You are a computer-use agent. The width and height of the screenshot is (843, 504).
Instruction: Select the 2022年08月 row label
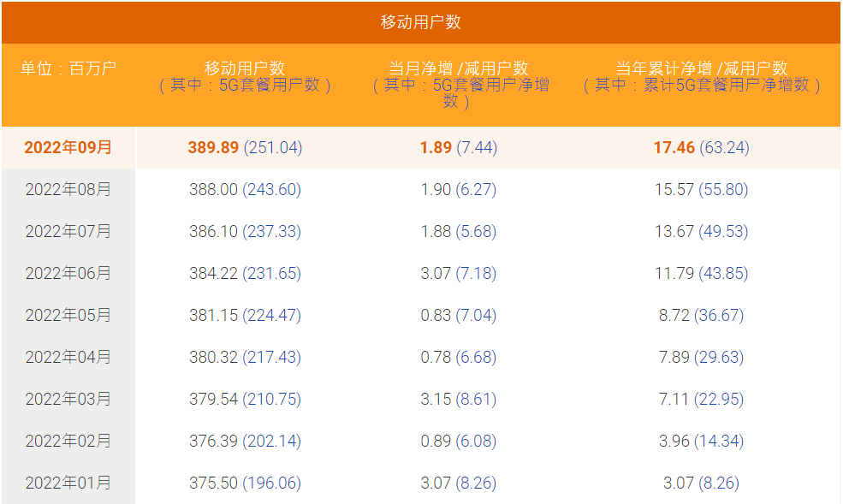click(x=68, y=189)
